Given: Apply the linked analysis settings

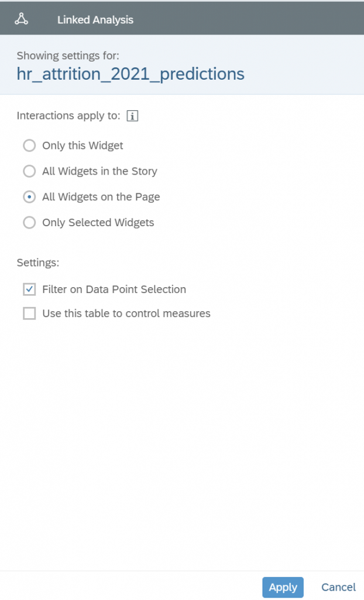Looking at the screenshot, I should coord(283,587).
